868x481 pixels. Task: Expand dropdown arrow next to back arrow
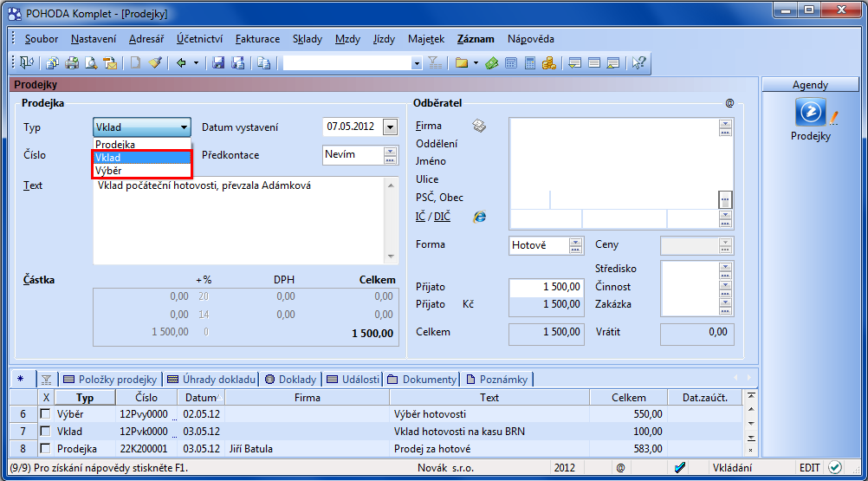(x=196, y=63)
